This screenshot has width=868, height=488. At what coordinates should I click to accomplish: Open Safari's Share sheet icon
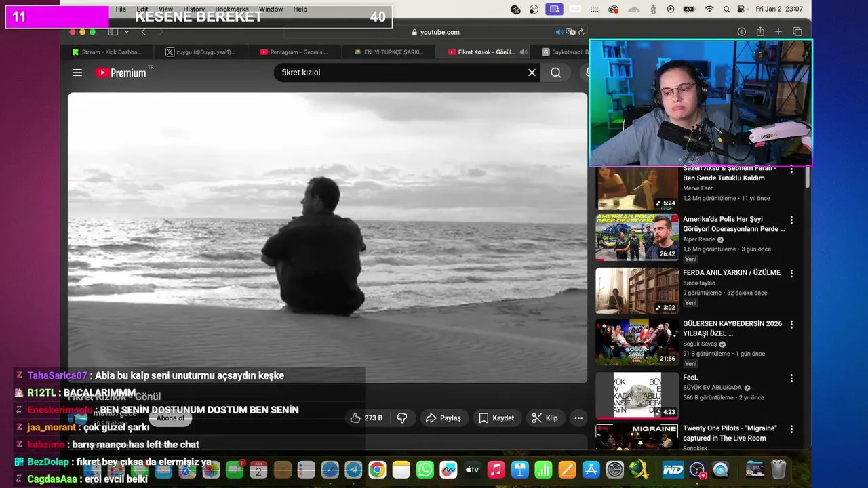(x=760, y=32)
